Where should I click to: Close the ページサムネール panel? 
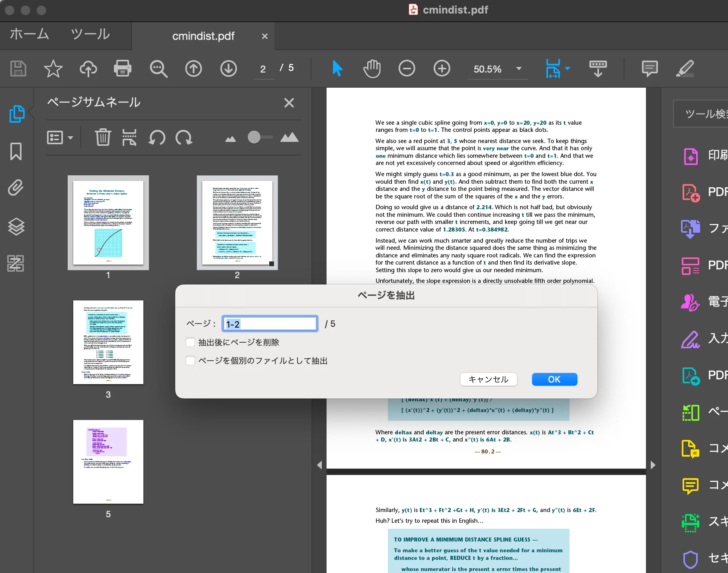pos(289,103)
